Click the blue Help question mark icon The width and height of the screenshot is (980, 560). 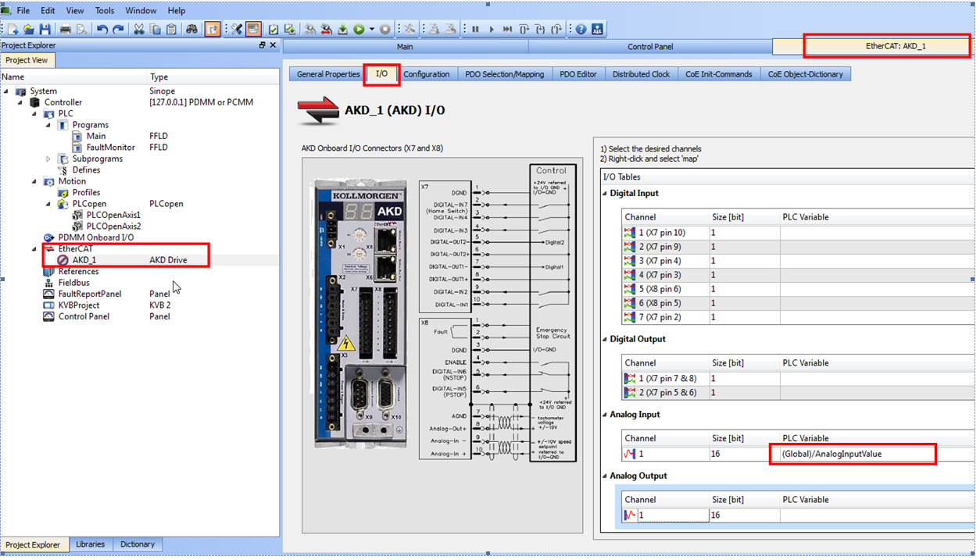point(581,30)
